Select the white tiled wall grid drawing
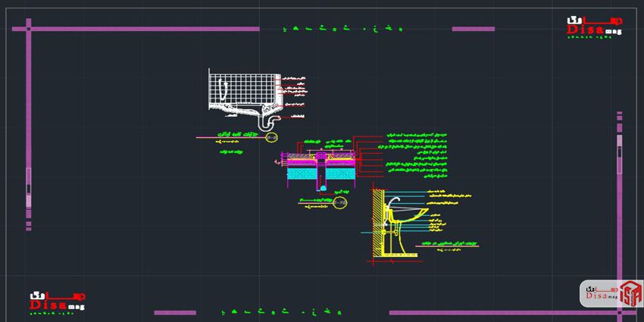Image resolution: width=644 pixels, height=322 pixels. click(242, 87)
